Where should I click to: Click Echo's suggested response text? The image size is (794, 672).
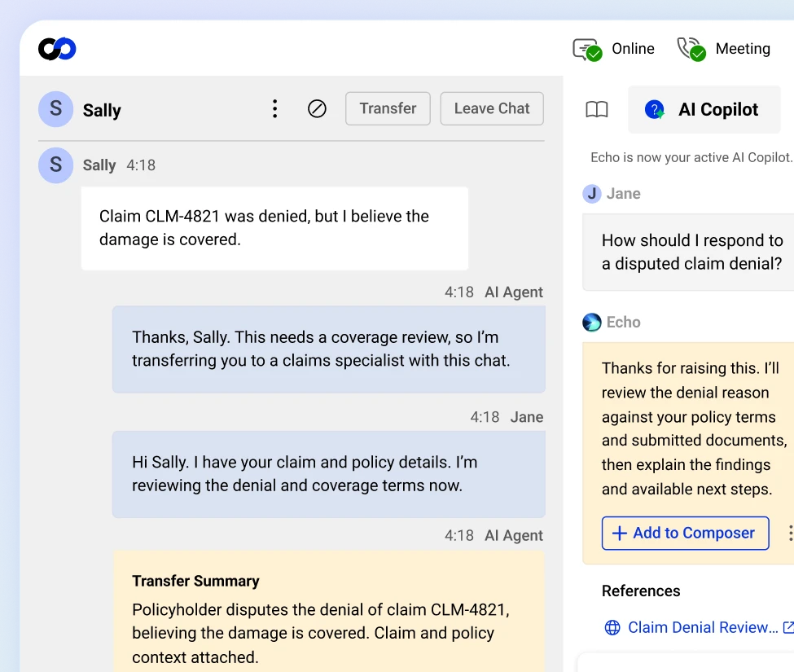(x=694, y=428)
